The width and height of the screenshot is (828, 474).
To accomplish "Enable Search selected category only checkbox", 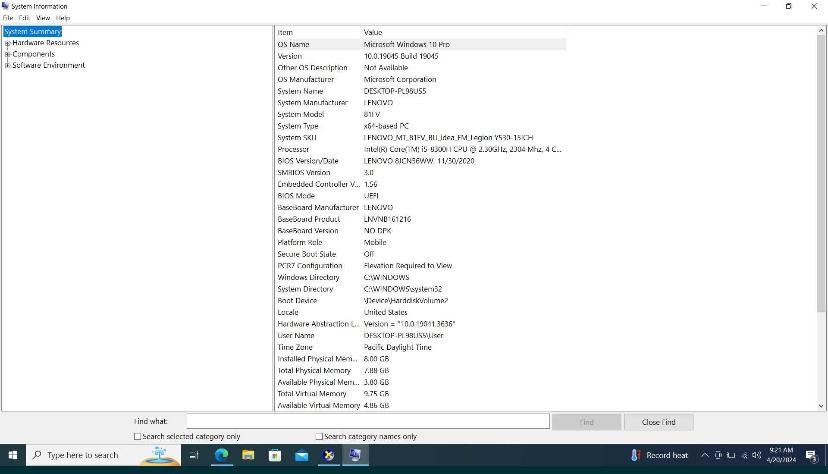I will point(138,437).
